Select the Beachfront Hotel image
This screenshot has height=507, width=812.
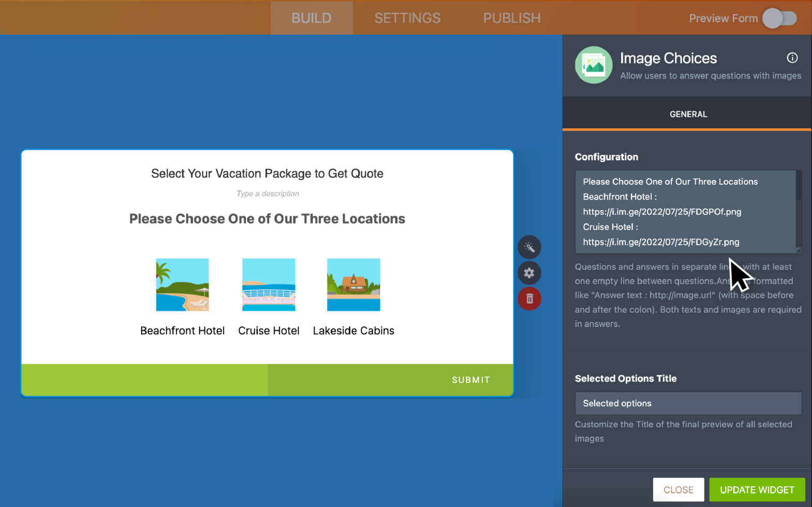(183, 285)
